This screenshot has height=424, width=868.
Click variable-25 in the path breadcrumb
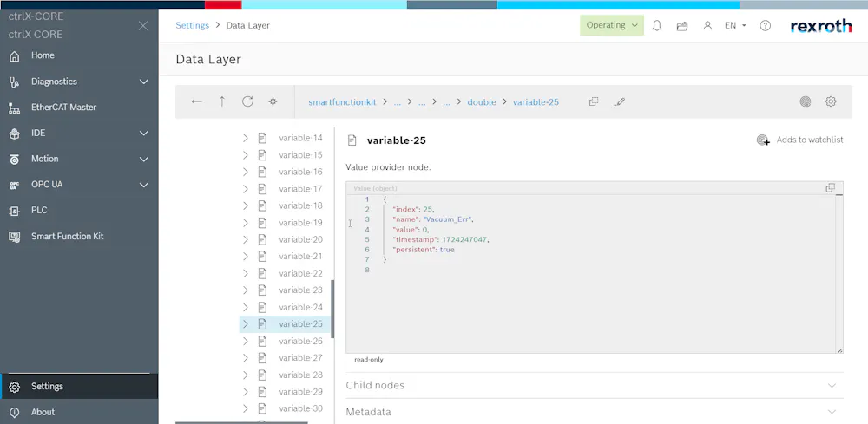tap(536, 102)
